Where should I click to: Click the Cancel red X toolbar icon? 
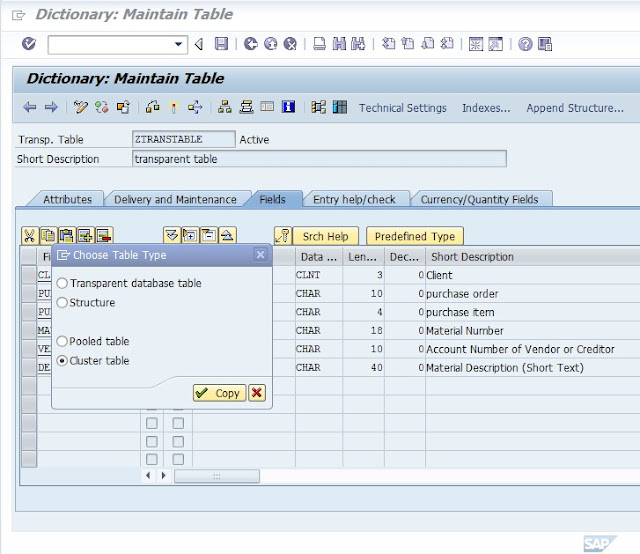tap(290, 44)
